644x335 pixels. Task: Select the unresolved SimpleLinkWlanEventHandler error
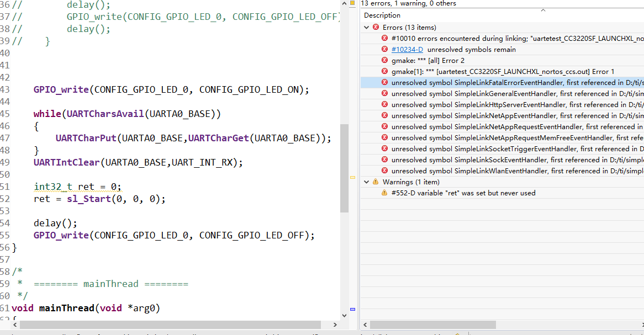pyautogui.click(x=502, y=171)
